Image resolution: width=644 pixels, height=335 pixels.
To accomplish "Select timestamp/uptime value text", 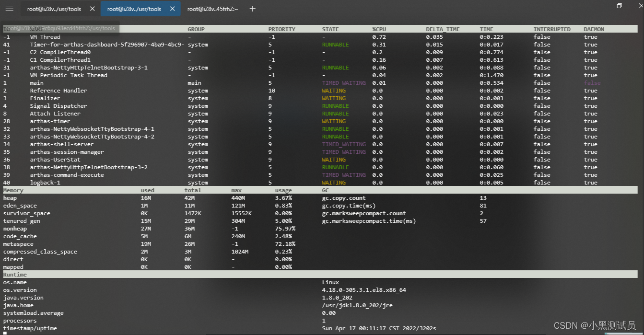I will [x=379, y=328].
